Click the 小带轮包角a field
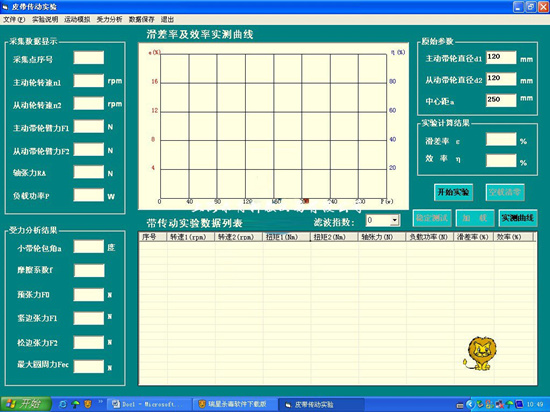The image size is (550, 412). 89,247
